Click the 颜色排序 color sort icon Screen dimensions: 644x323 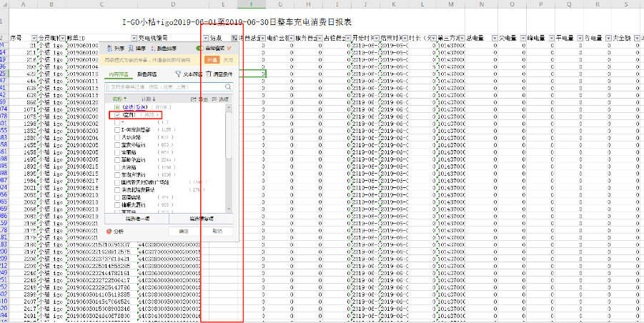152,47
